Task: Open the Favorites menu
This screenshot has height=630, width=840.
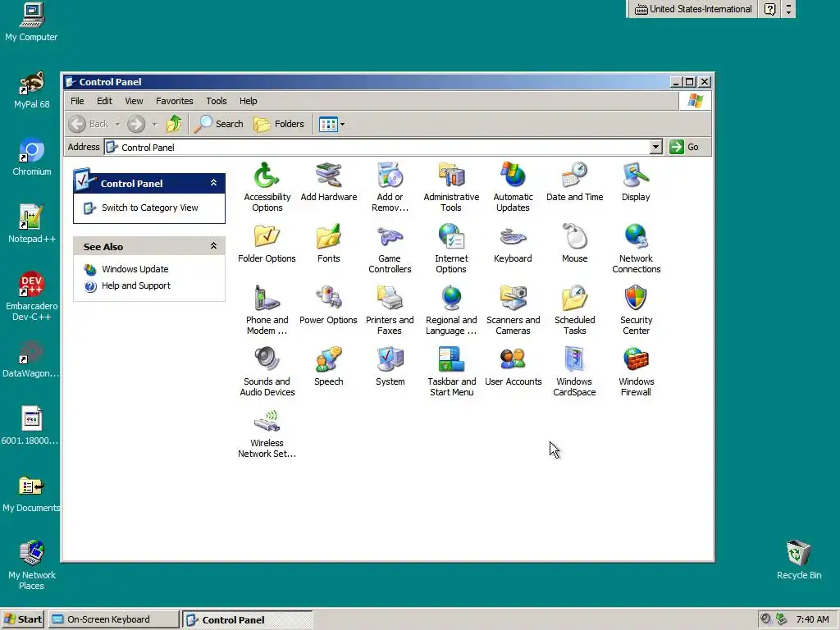Action: 174,101
